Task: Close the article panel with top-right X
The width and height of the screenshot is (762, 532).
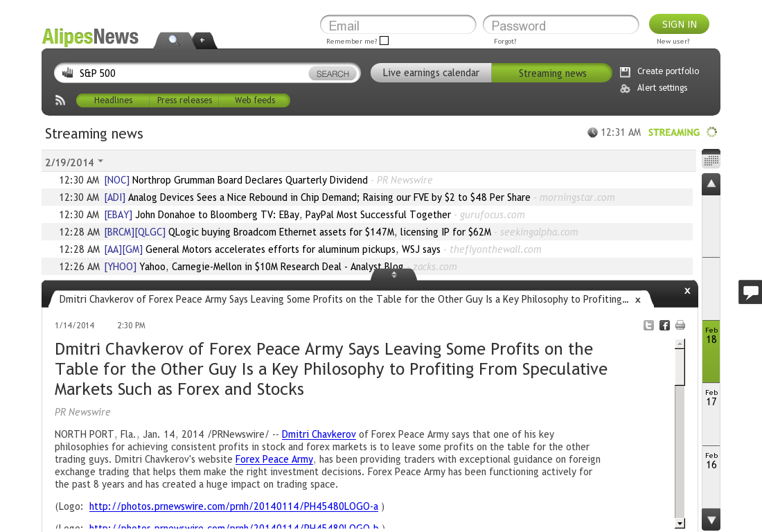Action: 687,290
